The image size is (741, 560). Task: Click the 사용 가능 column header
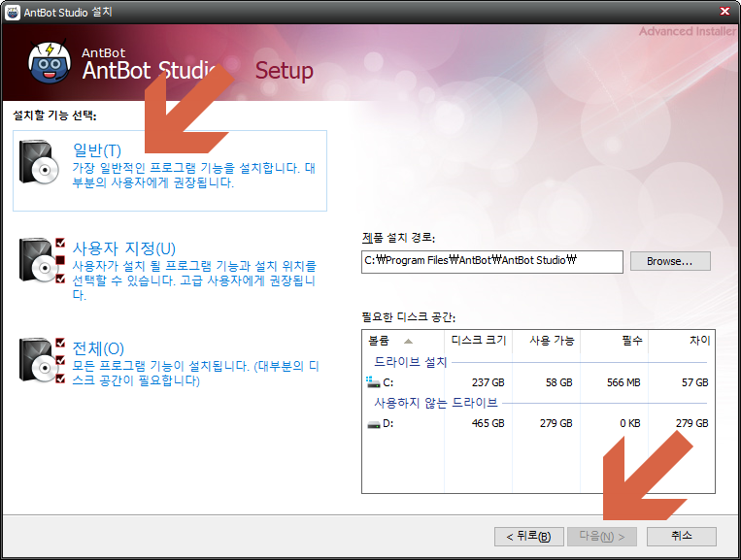click(x=547, y=341)
